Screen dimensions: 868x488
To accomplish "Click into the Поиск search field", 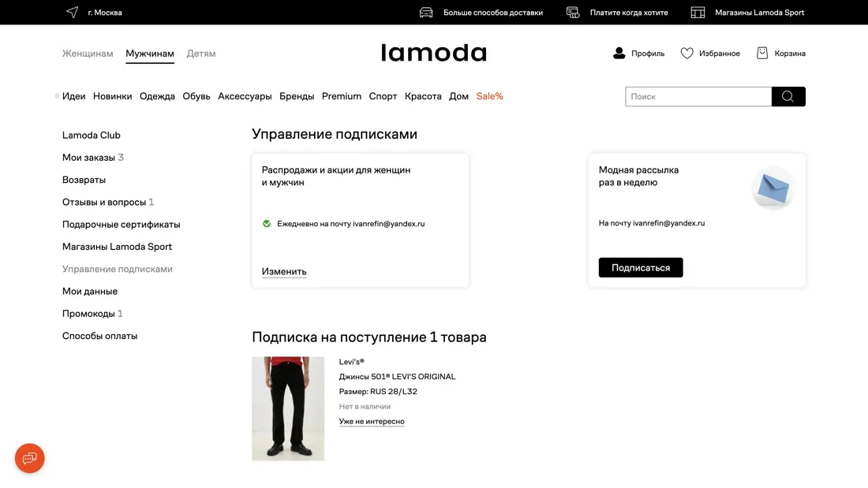I will [x=698, y=96].
